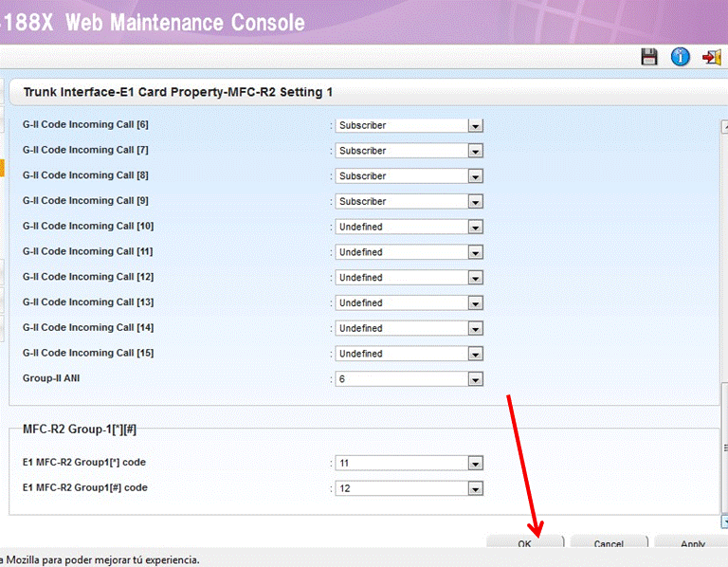Viewport: 728px width, 567px height.
Task: Click the Cancel button
Action: pyautogui.click(x=609, y=543)
